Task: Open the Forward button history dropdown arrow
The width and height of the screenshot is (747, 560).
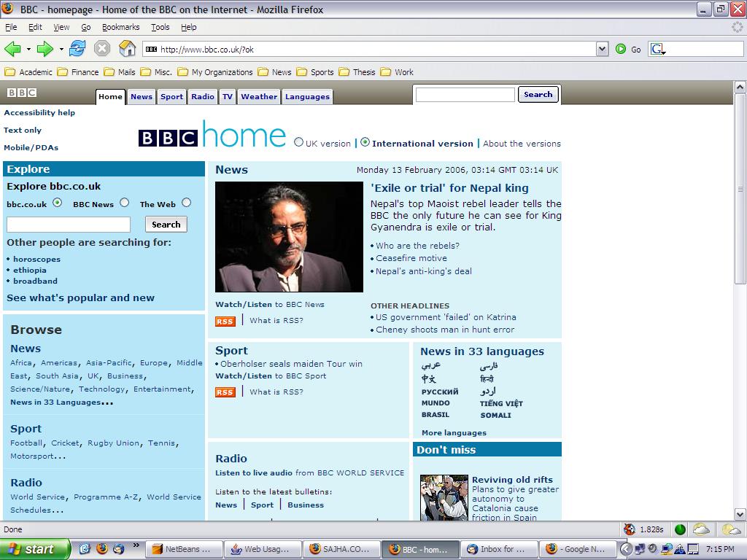Action: (61, 49)
